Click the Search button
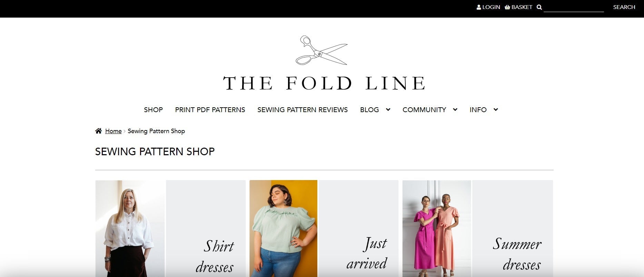Image resolution: width=644 pixels, height=277 pixels. click(x=624, y=7)
